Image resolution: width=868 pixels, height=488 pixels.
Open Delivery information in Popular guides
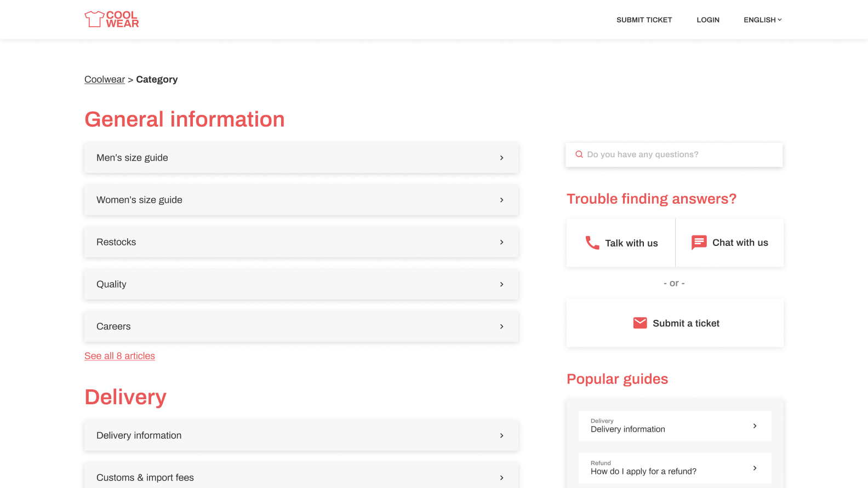(x=675, y=426)
